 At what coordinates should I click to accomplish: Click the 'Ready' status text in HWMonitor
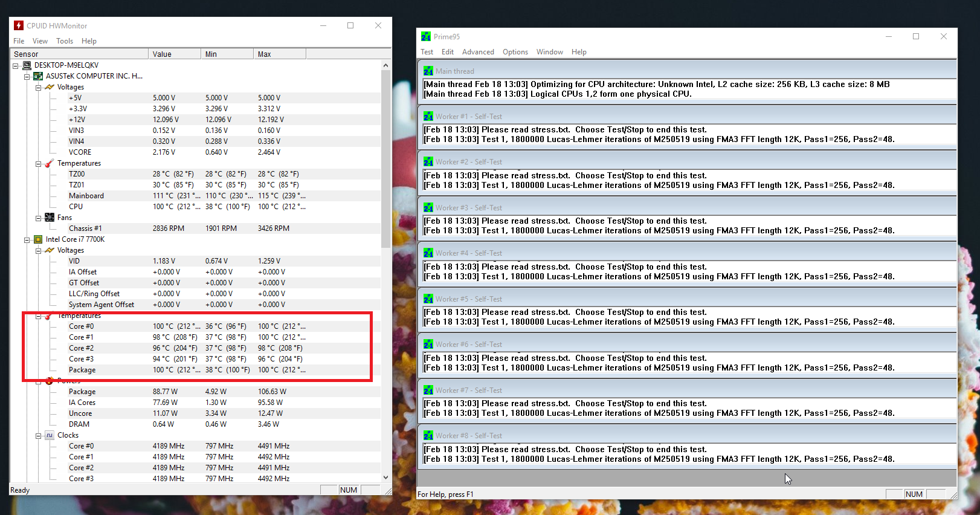click(x=20, y=490)
